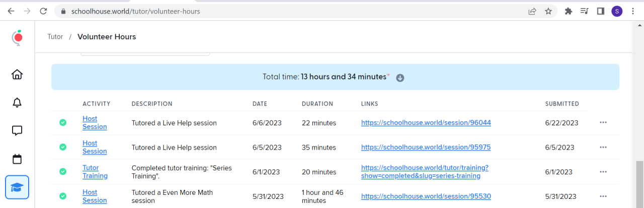
Task: Open the session/96044 link
Action: coord(426,123)
